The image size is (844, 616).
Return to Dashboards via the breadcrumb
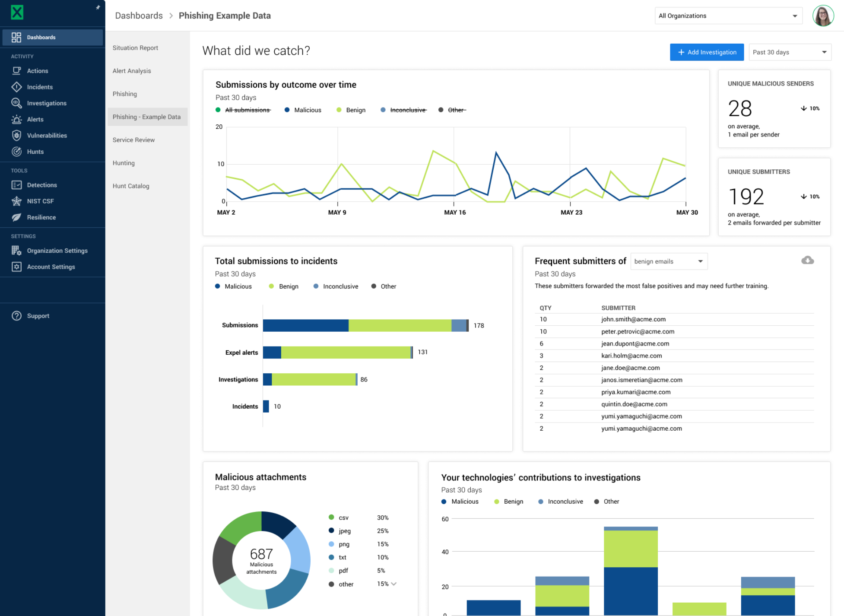[138, 15]
